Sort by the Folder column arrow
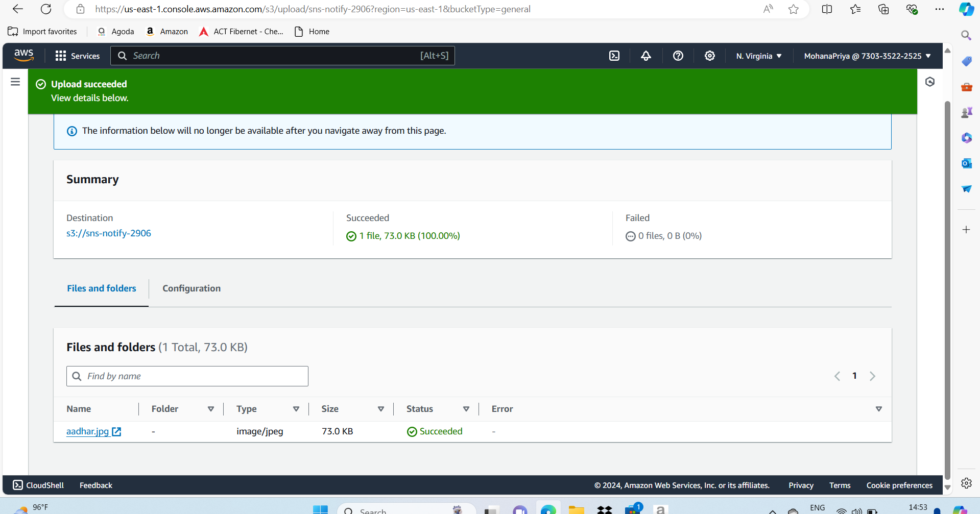 coord(211,409)
